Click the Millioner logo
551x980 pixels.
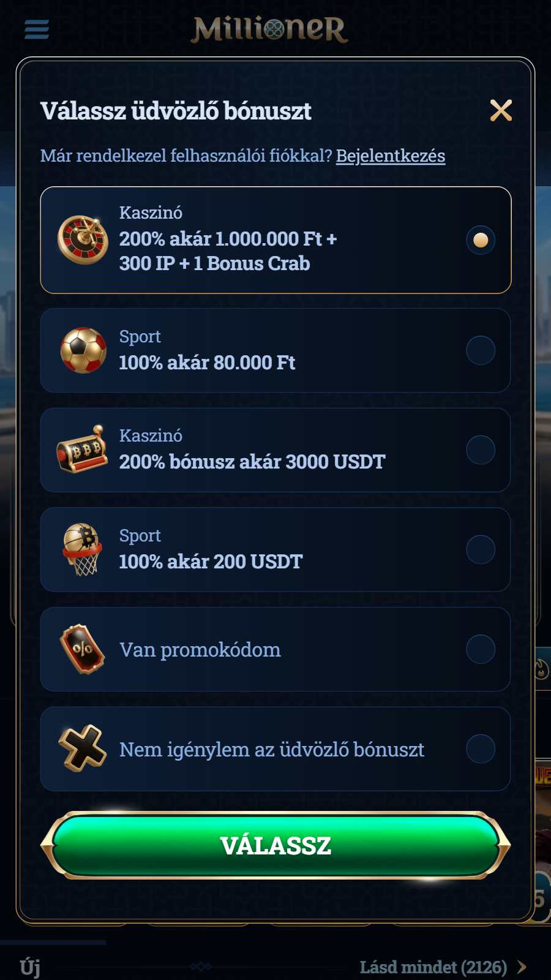[270, 29]
